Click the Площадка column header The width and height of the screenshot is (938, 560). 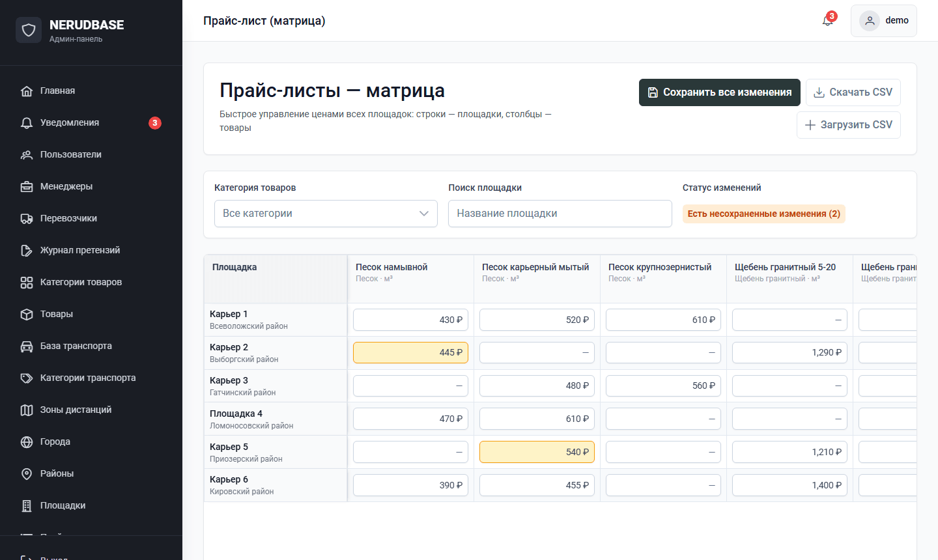pos(276,279)
